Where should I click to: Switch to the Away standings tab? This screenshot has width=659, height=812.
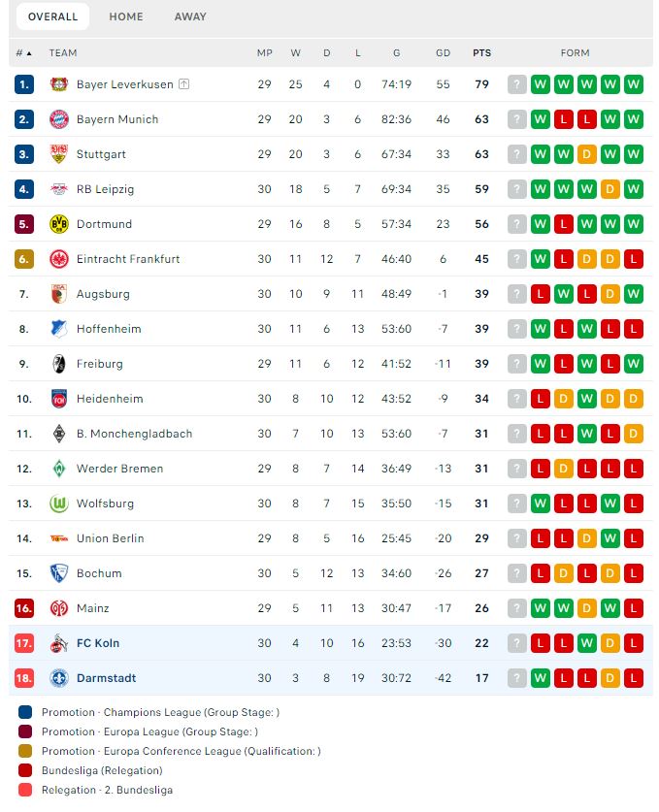coord(190,16)
